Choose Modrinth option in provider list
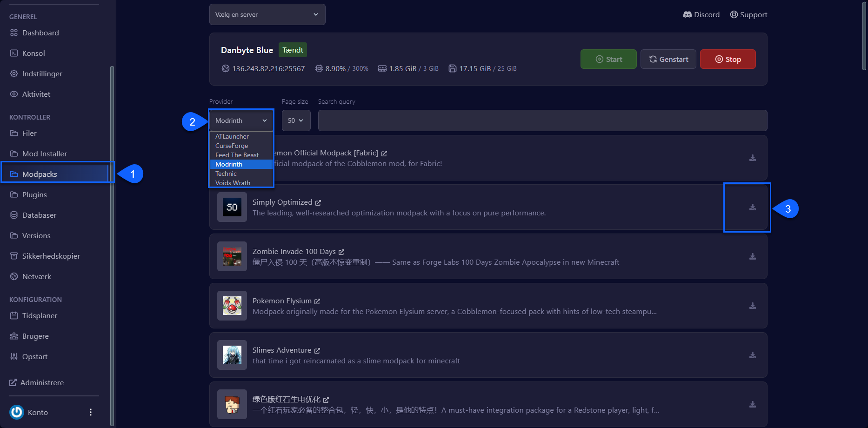 coord(241,164)
